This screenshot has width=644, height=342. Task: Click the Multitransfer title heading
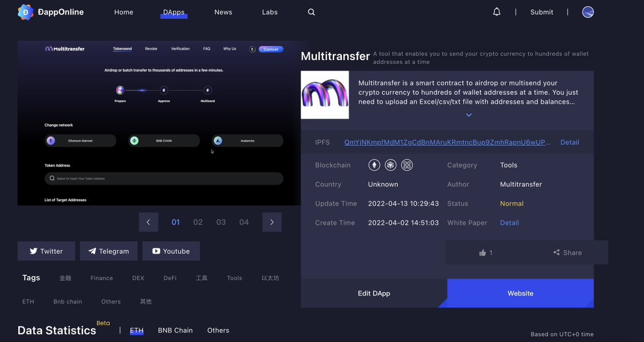(x=335, y=56)
